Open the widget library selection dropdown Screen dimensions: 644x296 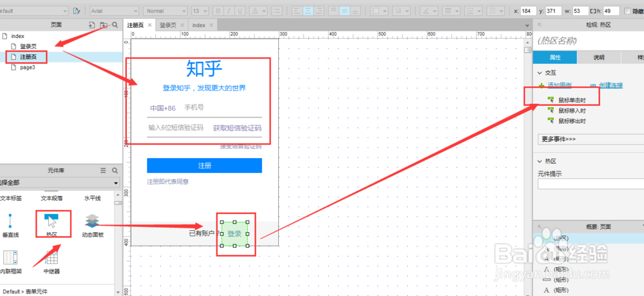pos(59,183)
